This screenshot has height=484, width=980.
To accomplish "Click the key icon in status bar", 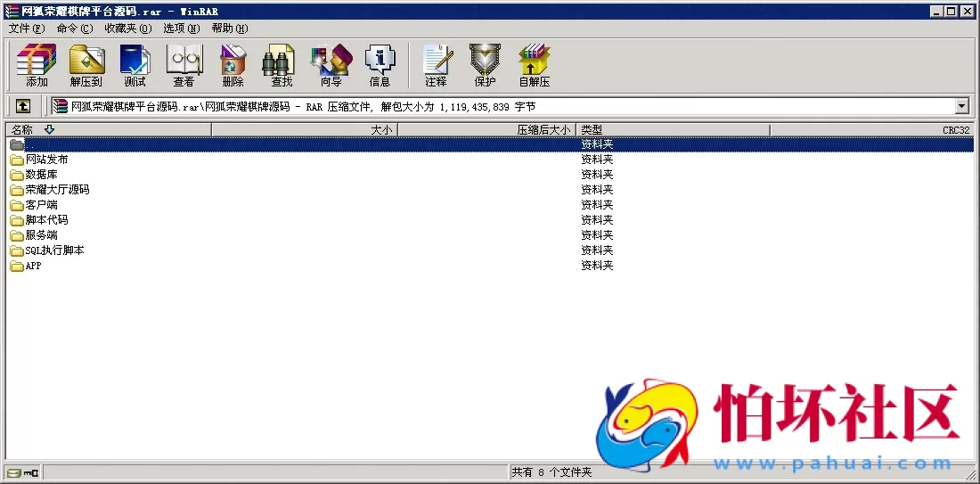I will point(30,472).
